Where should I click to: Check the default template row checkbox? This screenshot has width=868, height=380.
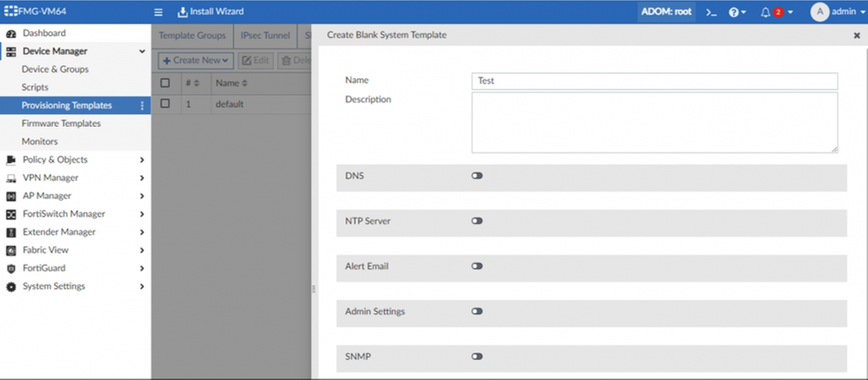click(165, 104)
